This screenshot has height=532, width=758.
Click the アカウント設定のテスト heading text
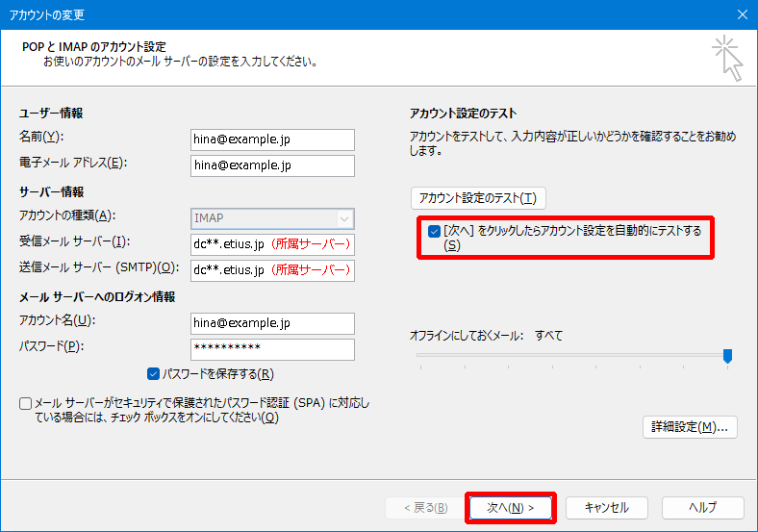(x=463, y=114)
